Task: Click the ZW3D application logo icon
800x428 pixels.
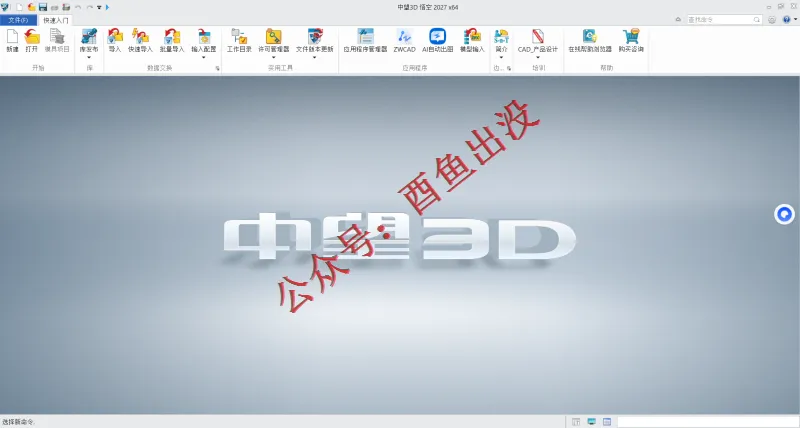Action: 5,7
